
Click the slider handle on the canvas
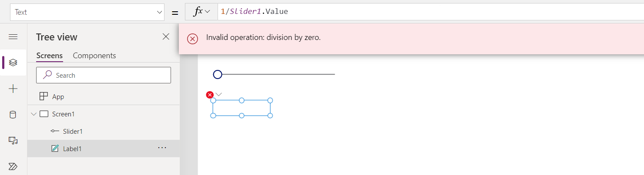[218, 74]
